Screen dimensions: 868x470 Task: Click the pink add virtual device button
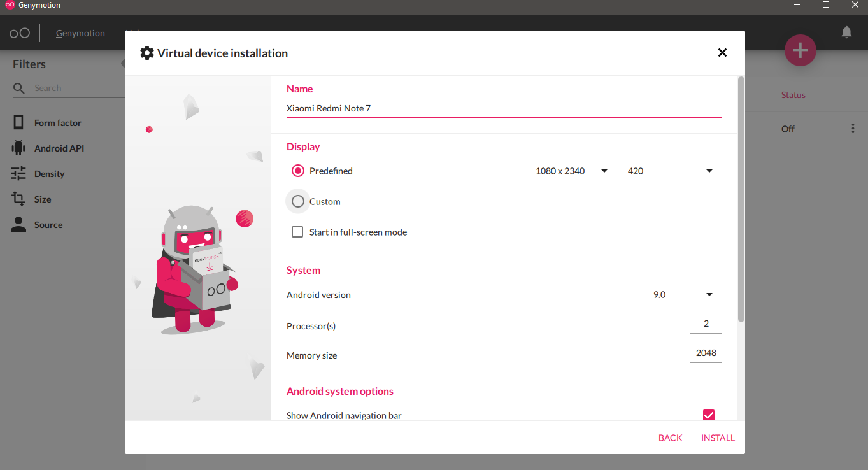(800, 50)
